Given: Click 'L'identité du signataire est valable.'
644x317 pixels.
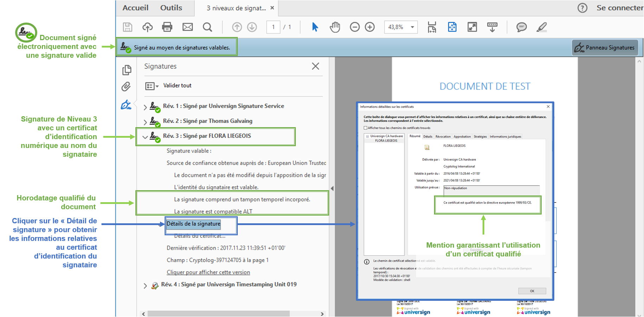Looking at the screenshot, I should (x=216, y=187).
